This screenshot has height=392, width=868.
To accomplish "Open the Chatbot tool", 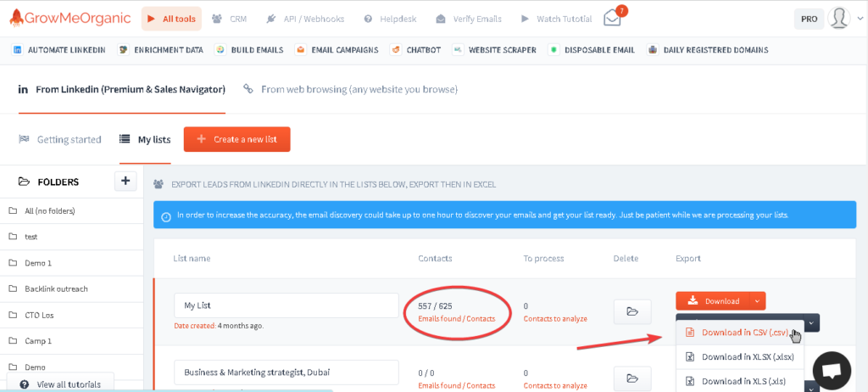I will click(x=415, y=50).
